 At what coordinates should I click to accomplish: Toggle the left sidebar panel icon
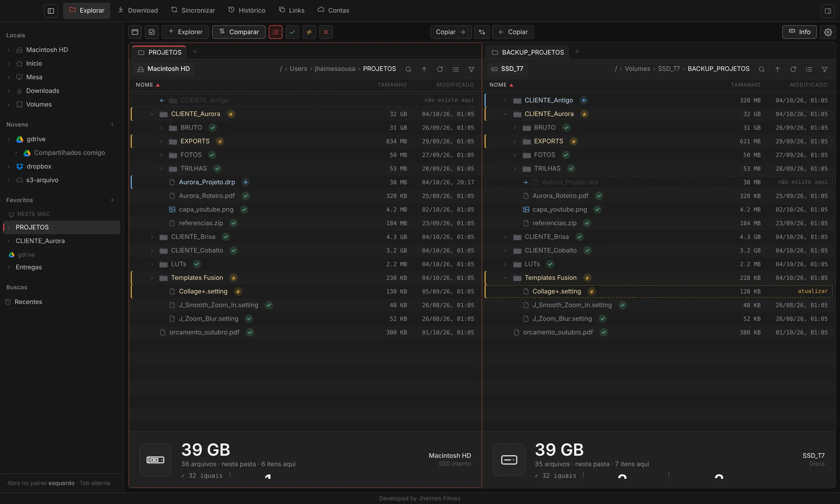pos(51,11)
